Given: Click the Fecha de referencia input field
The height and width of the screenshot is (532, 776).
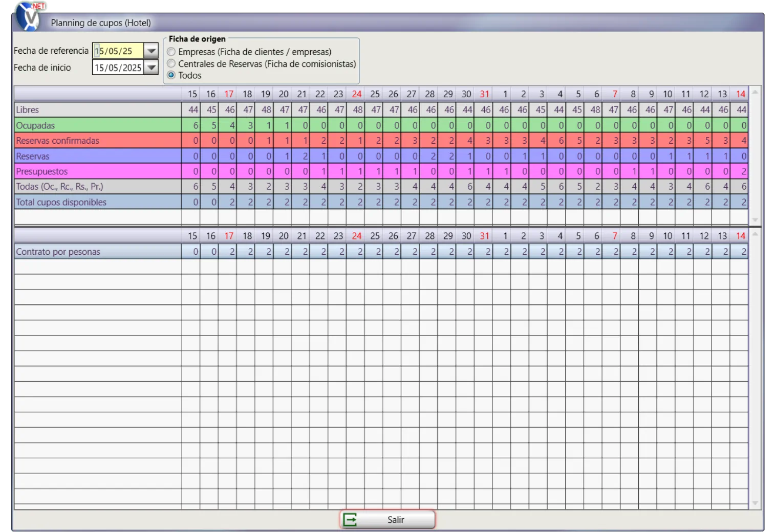Looking at the screenshot, I should (118, 51).
